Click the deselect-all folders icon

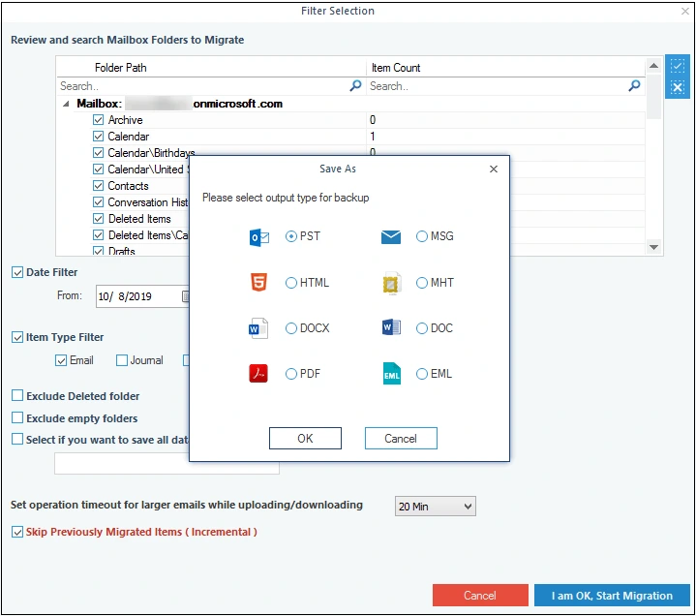pos(677,86)
